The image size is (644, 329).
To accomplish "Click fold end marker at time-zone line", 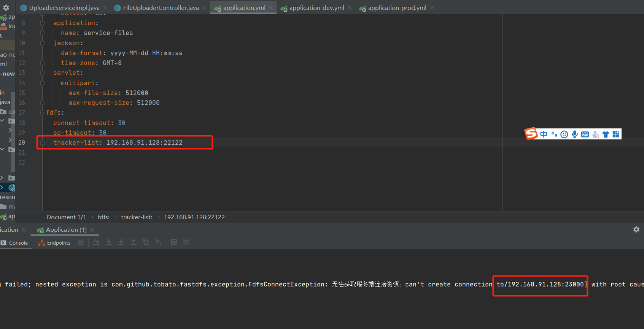I will pyautogui.click(x=42, y=63).
